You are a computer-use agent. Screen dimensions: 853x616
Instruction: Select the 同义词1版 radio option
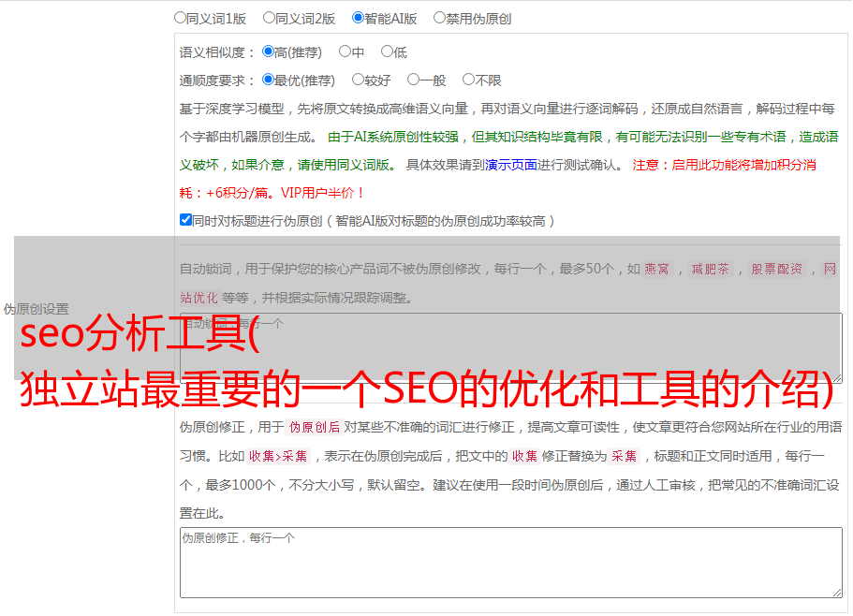click(180, 18)
